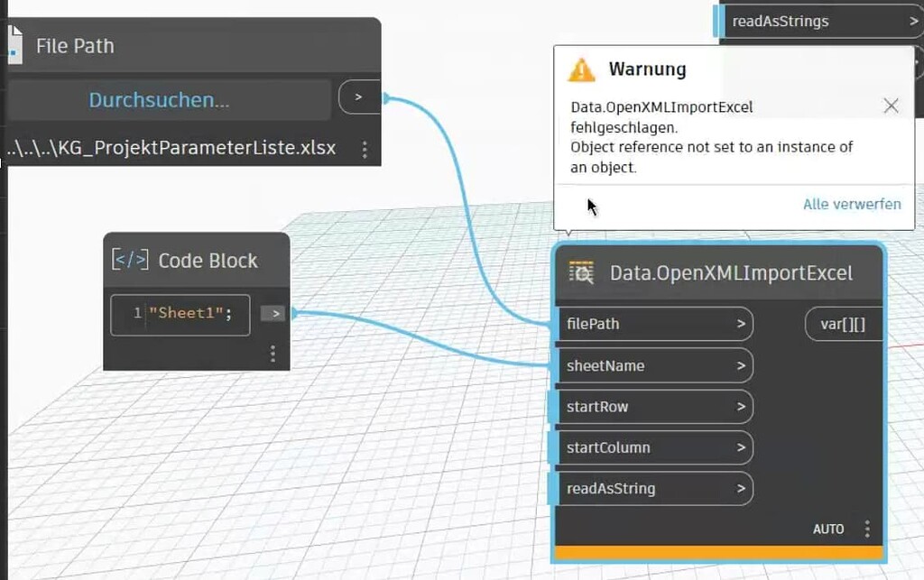Open the Code Block three-dot menu
Image resolution: width=924 pixels, height=580 pixels.
coord(273,354)
